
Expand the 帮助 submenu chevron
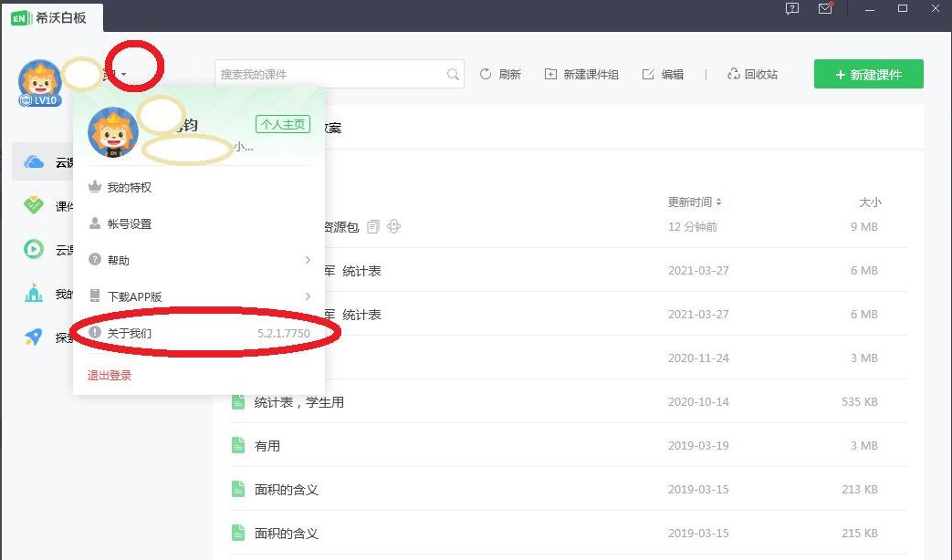point(308,260)
